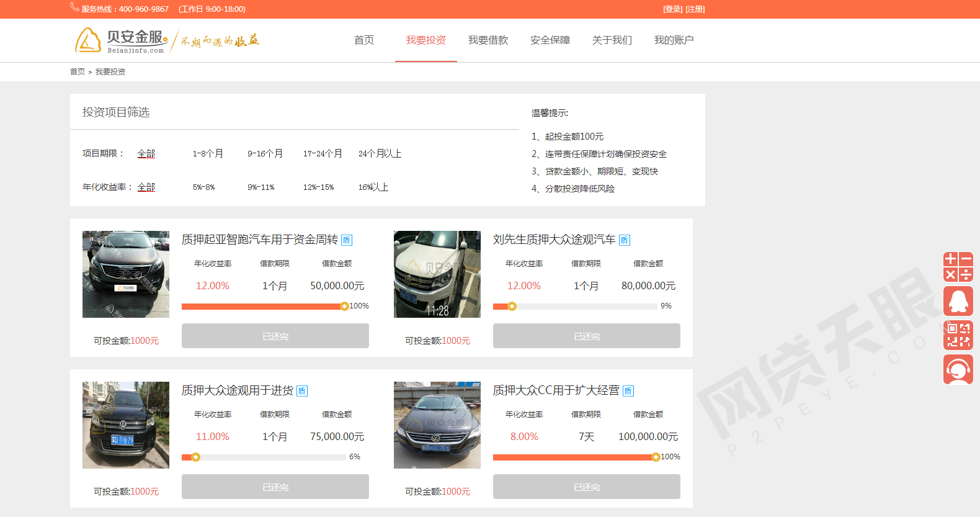Click the 登录 link in the top bar
Screen dimensions: 980x517
click(672, 9)
